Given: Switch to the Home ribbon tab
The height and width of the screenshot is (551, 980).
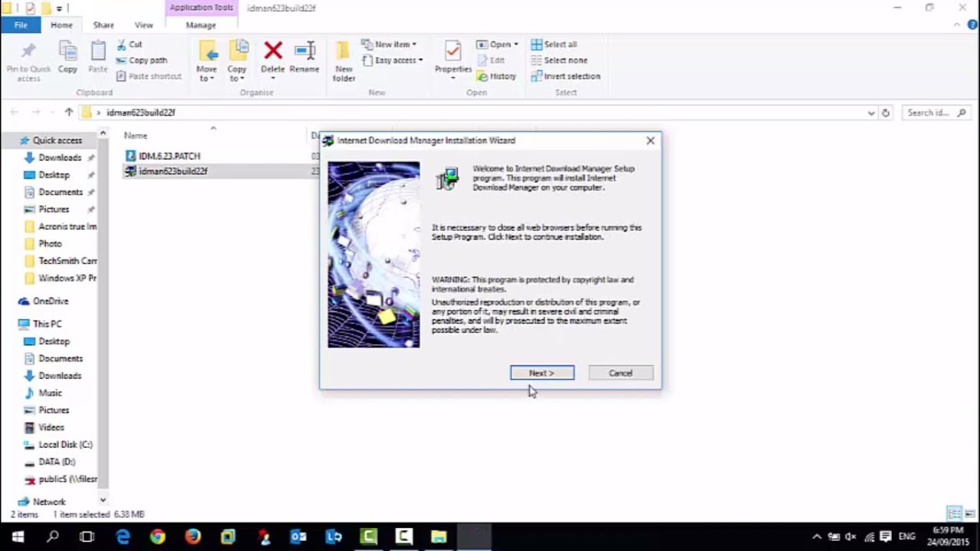Looking at the screenshot, I should pyautogui.click(x=61, y=25).
